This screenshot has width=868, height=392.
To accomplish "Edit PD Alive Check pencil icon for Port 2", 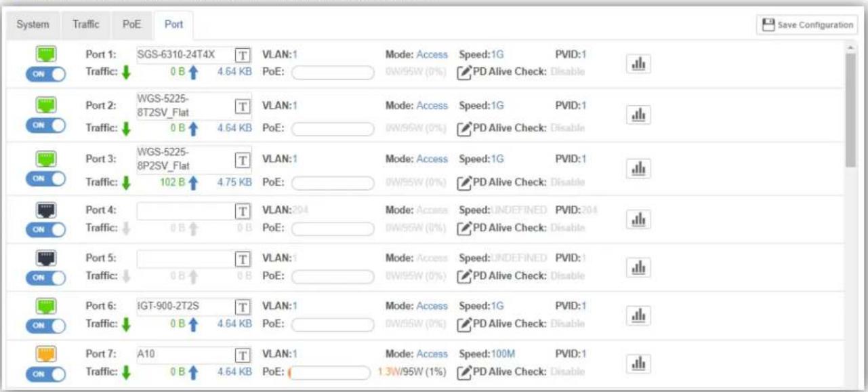I will [464, 128].
